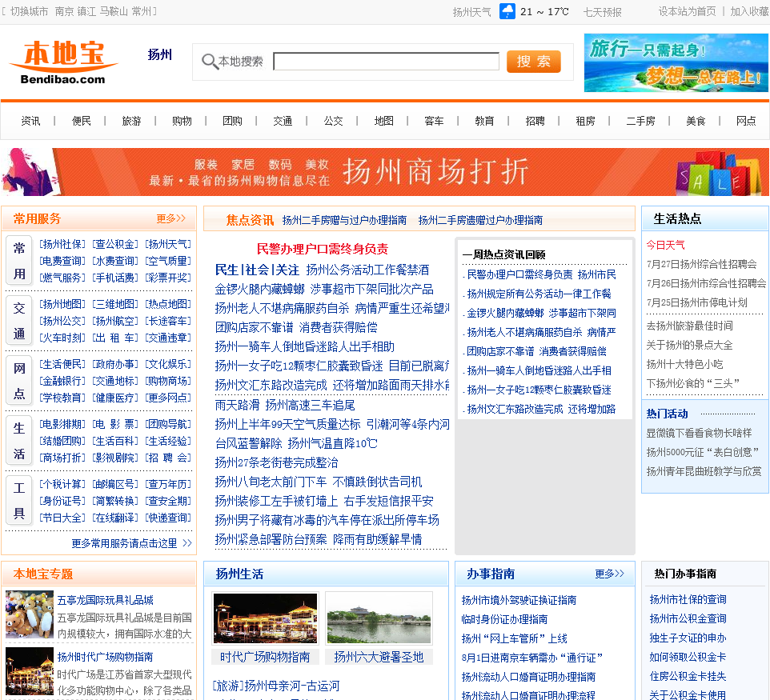The width and height of the screenshot is (770, 700).
Task: Select 二手房 in the navigation bar
Action: click(x=640, y=121)
